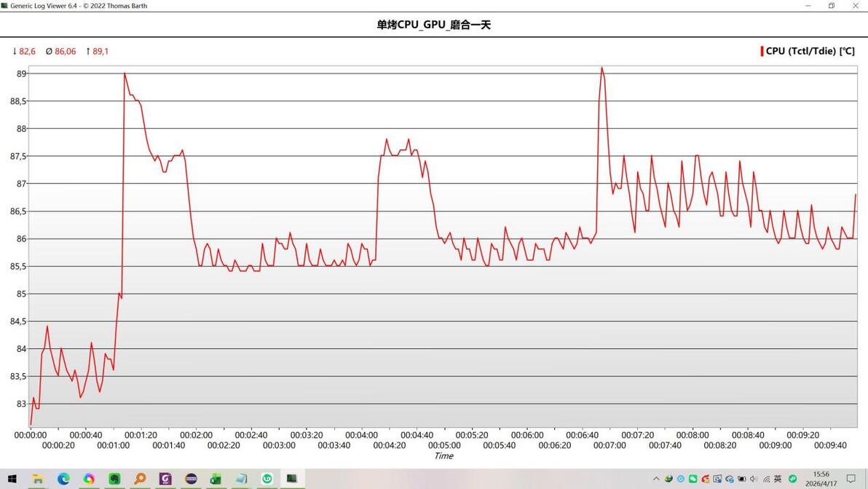Click the 00:00:00 time axis label

tap(31, 435)
